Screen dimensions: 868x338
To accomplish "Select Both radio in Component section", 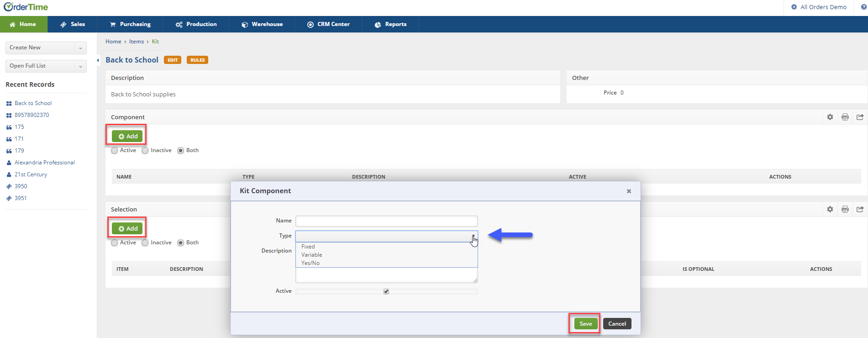I will (x=181, y=151).
